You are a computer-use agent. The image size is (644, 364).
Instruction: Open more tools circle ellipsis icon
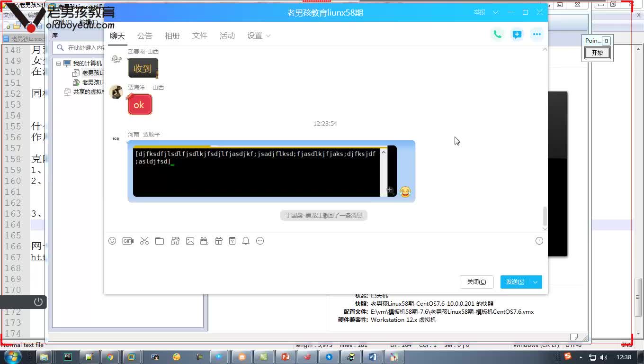260,241
